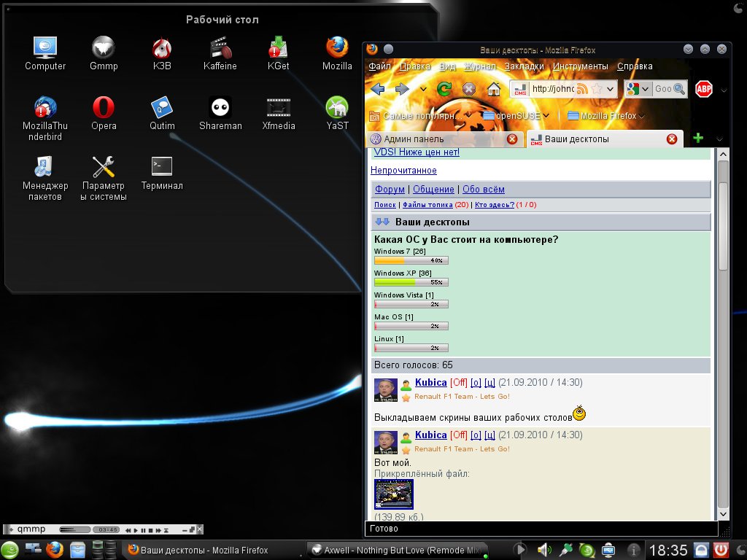Screen dimensions: 747x560
Task: Click the RSS feed icon in address bar
Action: click(x=583, y=89)
